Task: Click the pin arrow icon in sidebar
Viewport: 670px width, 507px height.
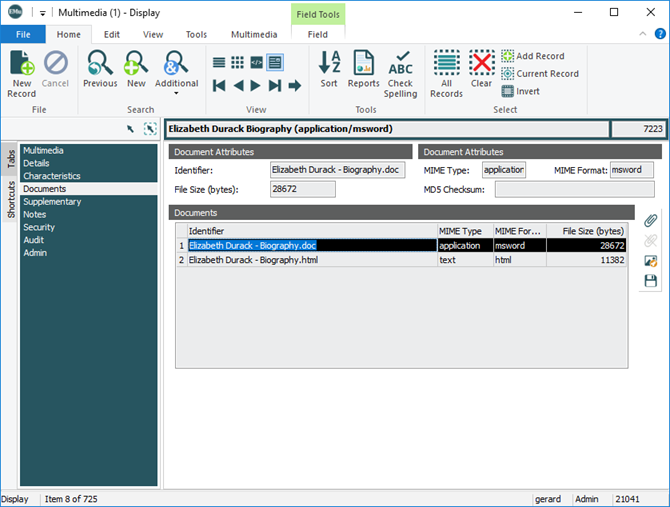Action: point(130,129)
